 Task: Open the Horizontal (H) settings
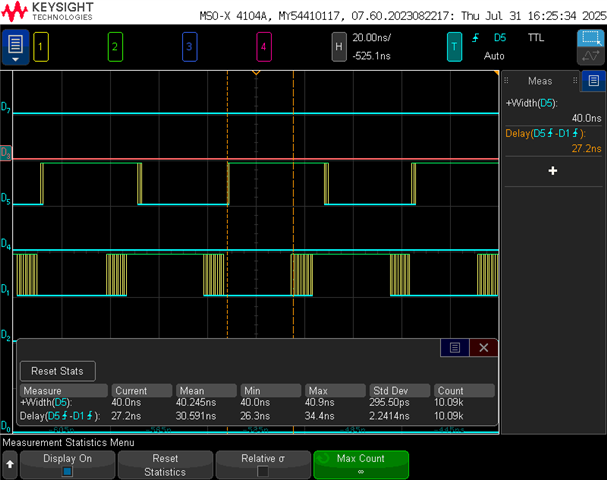(x=339, y=47)
